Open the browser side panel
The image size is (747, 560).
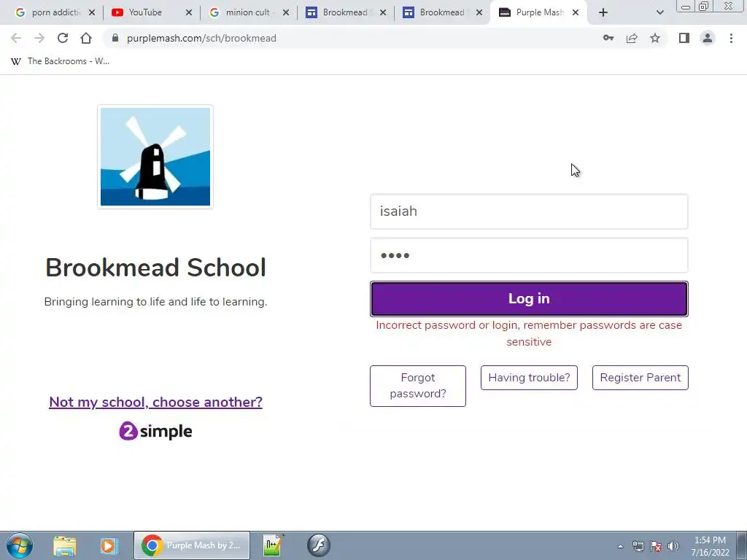pyautogui.click(x=684, y=38)
